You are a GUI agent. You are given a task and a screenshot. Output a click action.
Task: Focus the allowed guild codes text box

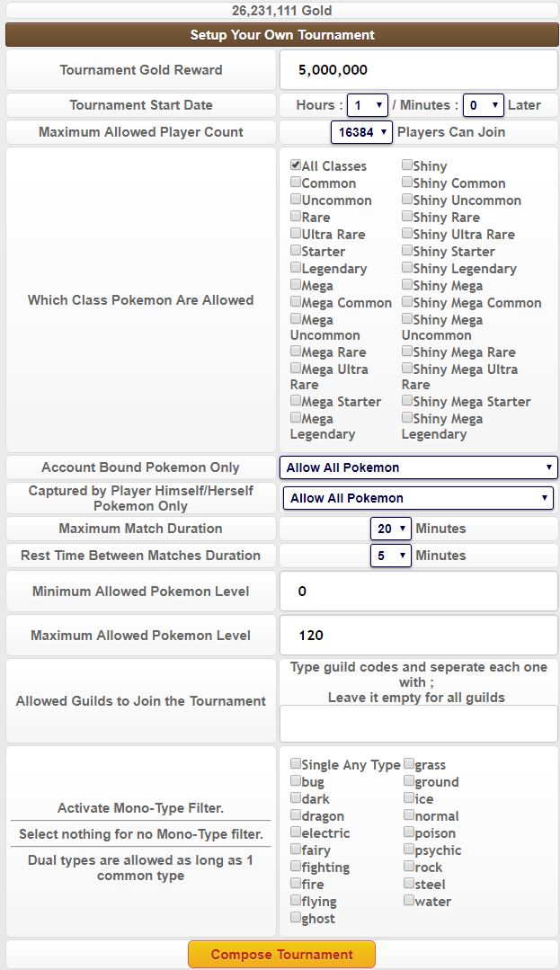coord(418,724)
